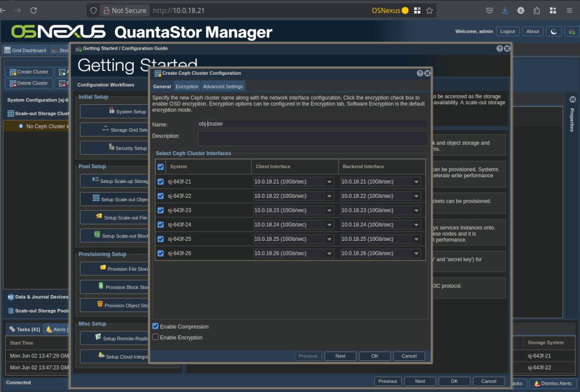Click the Firefox downloads arrow icon
Image resolution: width=580 pixels, height=392 pixels.
(505, 10)
